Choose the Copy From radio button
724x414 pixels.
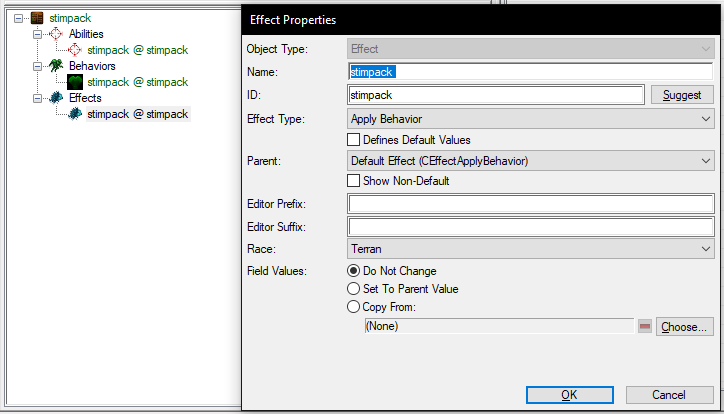tap(353, 307)
